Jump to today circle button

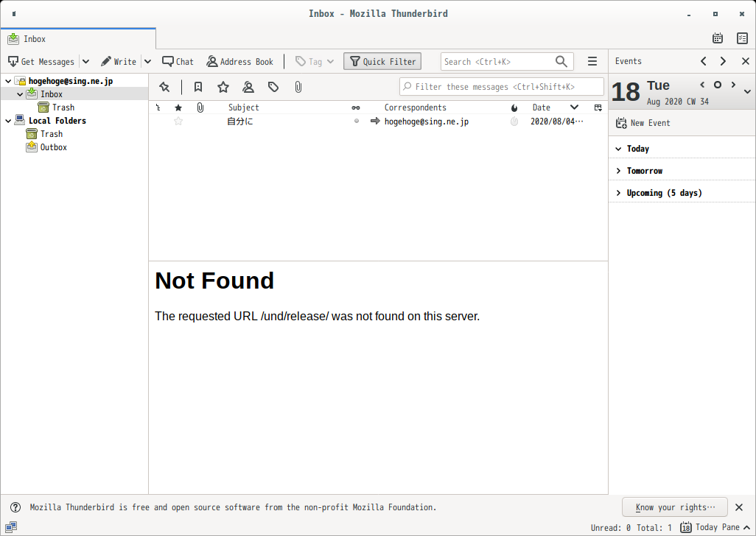718,85
